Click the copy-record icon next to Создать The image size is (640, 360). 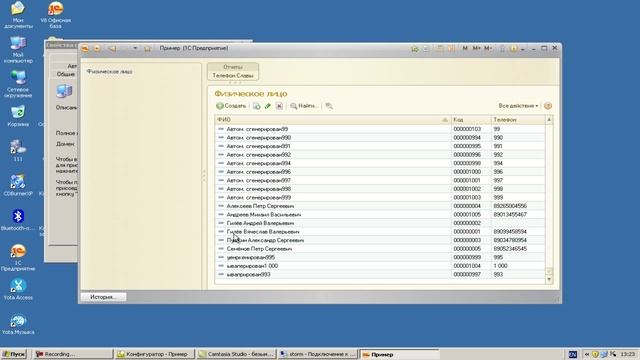[256, 106]
